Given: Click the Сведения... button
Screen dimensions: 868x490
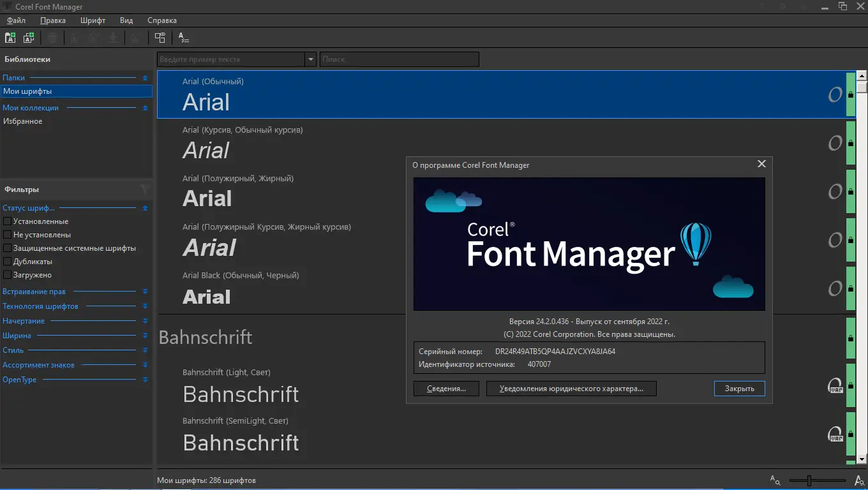Looking at the screenshot, I should pyautogui.click(x=446, y=388).
